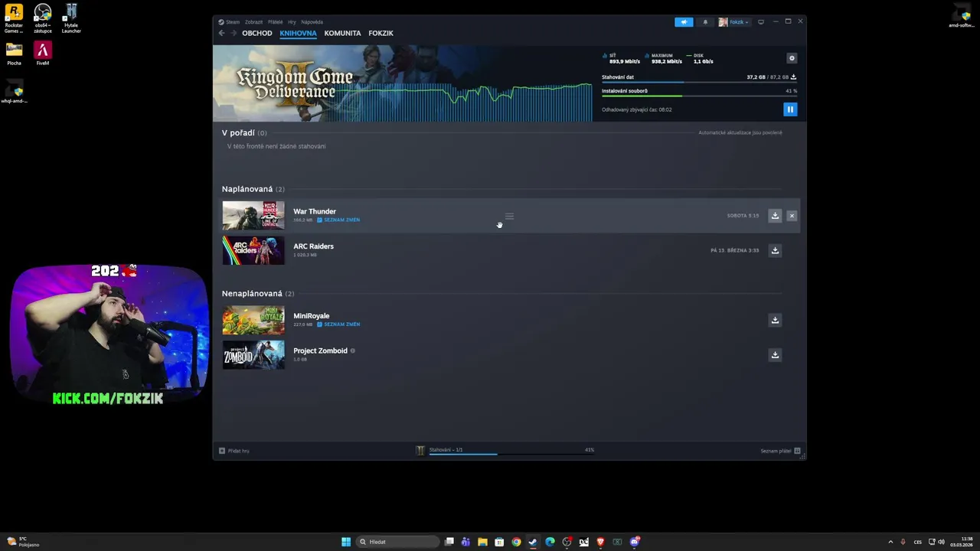Open download settings gear icon
The width and height of the screenshot is (980, 551).
(x=792, y=58)
